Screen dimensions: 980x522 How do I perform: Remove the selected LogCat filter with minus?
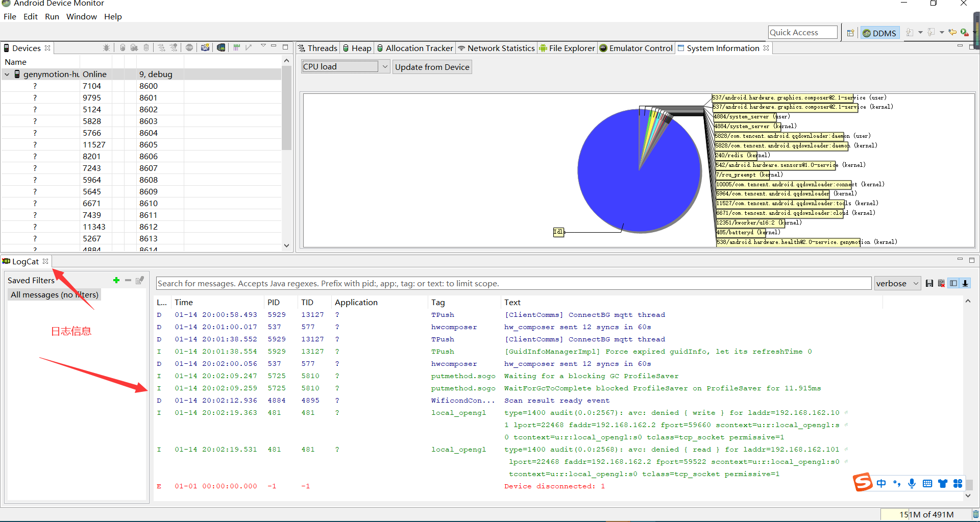pyautogui.click(x=128, y=280)
